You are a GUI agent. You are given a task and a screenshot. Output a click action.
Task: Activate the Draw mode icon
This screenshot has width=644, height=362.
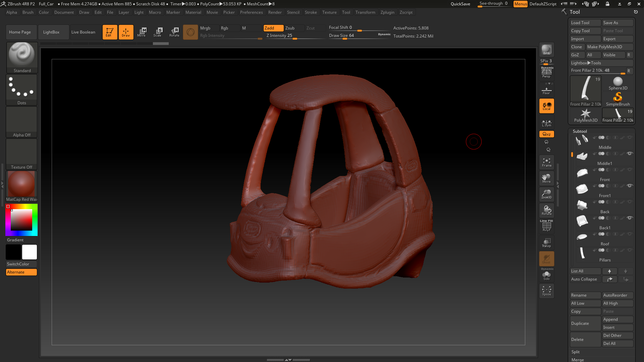126,32
